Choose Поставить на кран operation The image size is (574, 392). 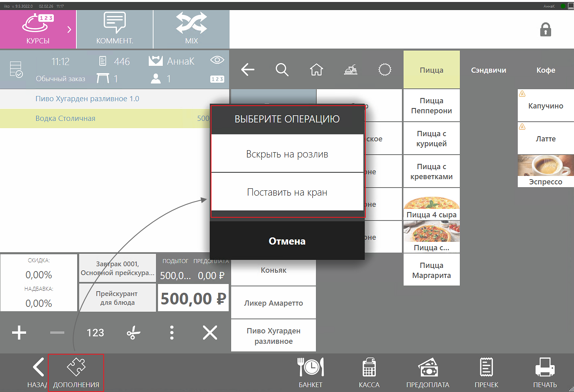click(287, 192)
